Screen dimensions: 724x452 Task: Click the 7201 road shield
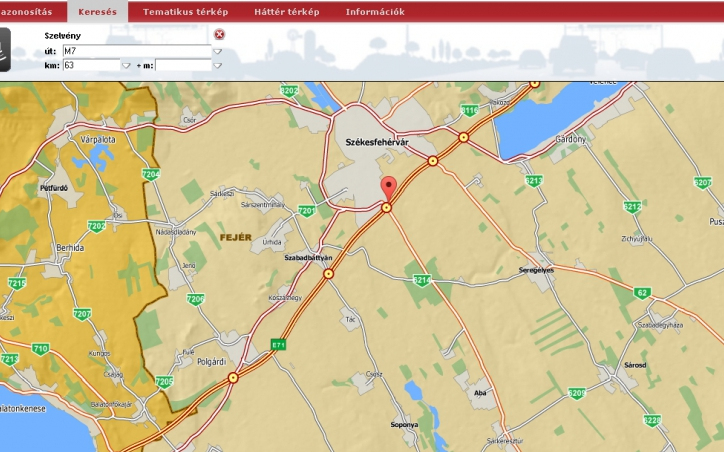(x=306, y=211)
